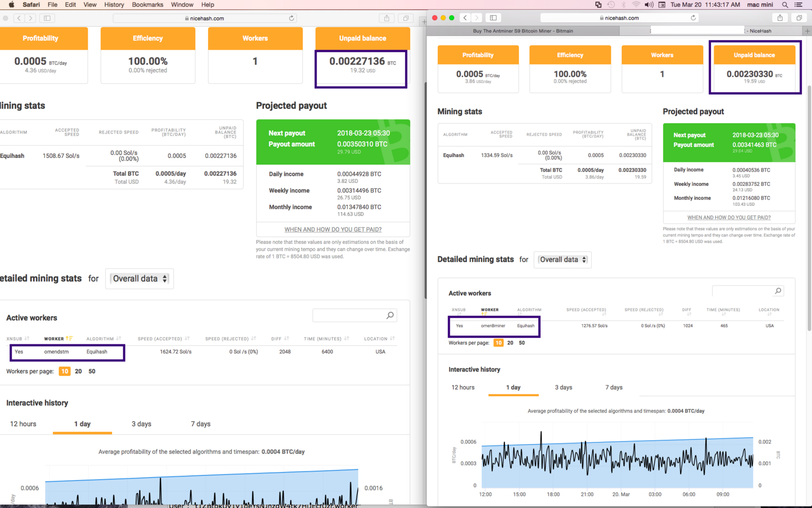812x508 pixels.
Task: Click the Bluetooth icon in menu bar
Action: click(624, 5)
